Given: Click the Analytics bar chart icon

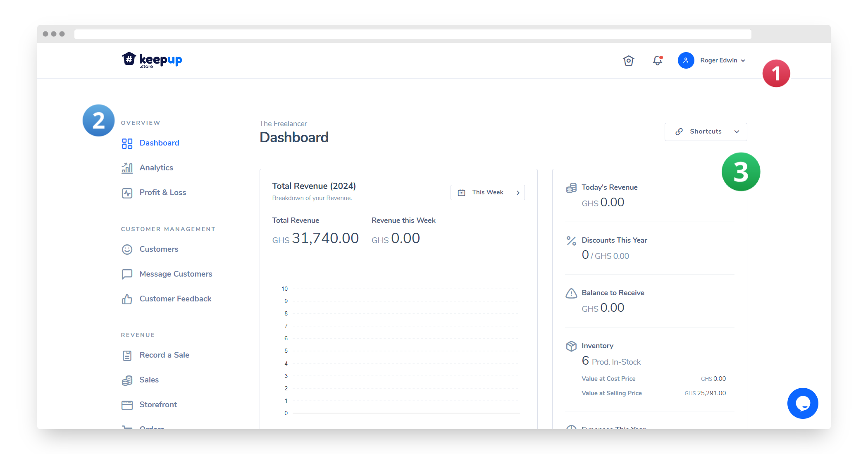Looking at the screenshot, I should (x=127, y=168).
